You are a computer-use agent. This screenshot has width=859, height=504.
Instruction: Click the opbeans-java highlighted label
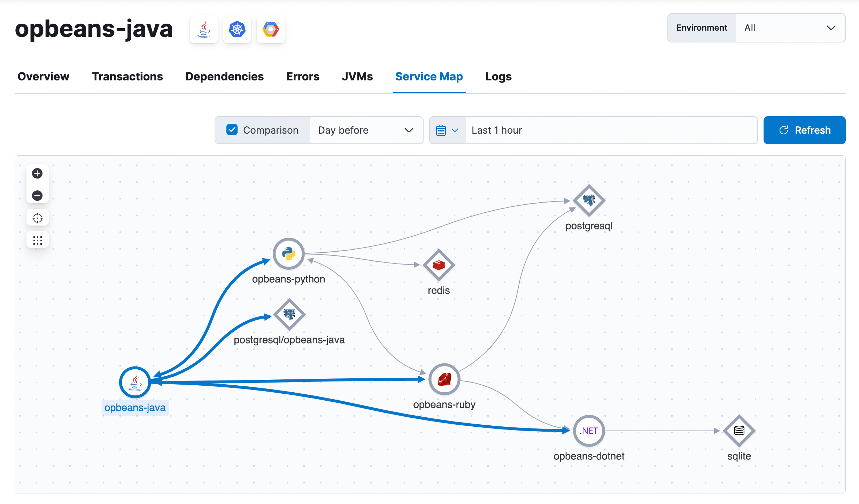[x=135, y=408]
